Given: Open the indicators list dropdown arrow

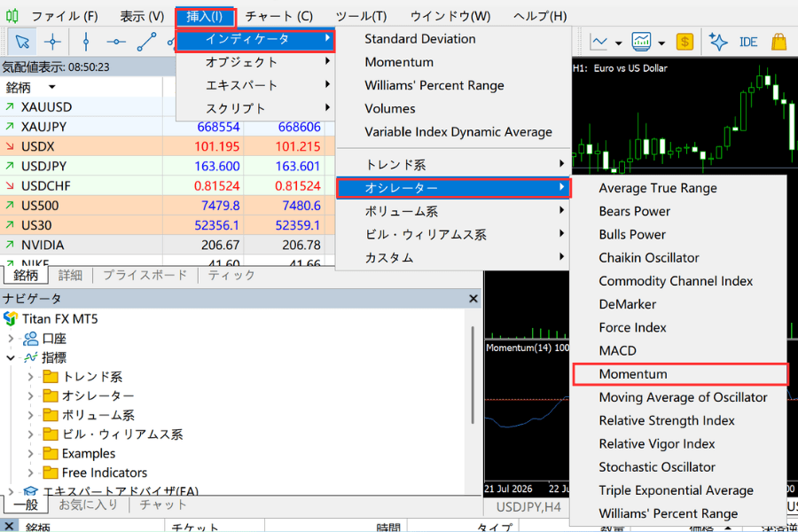Looking at the screenshot, I should (x=661, y=43).
